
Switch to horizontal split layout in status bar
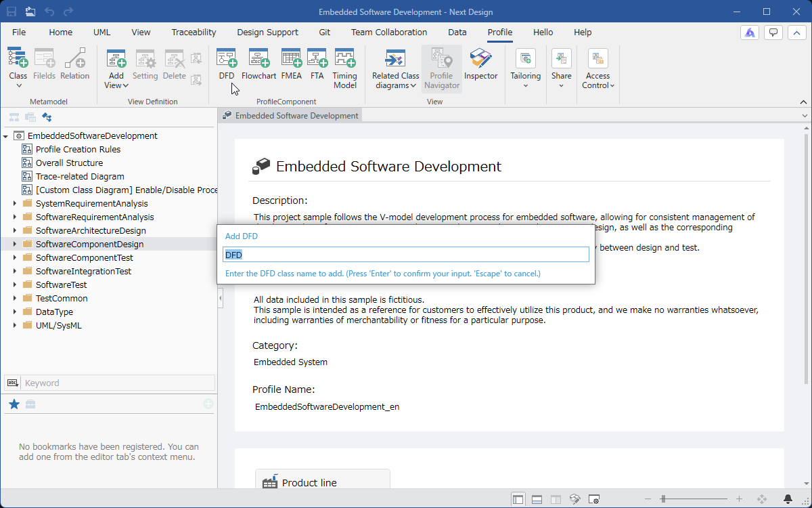click(537, 499)
